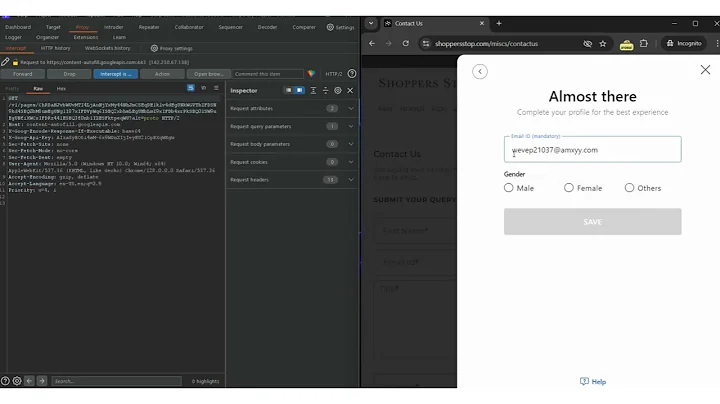
Task: Open the WebSockets history tab
Action: [107, 48]
